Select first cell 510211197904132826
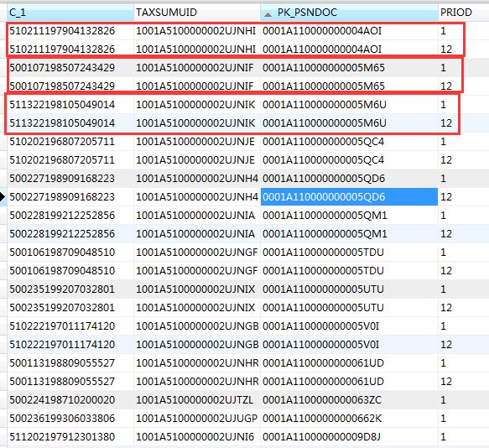 pos(70,31)
